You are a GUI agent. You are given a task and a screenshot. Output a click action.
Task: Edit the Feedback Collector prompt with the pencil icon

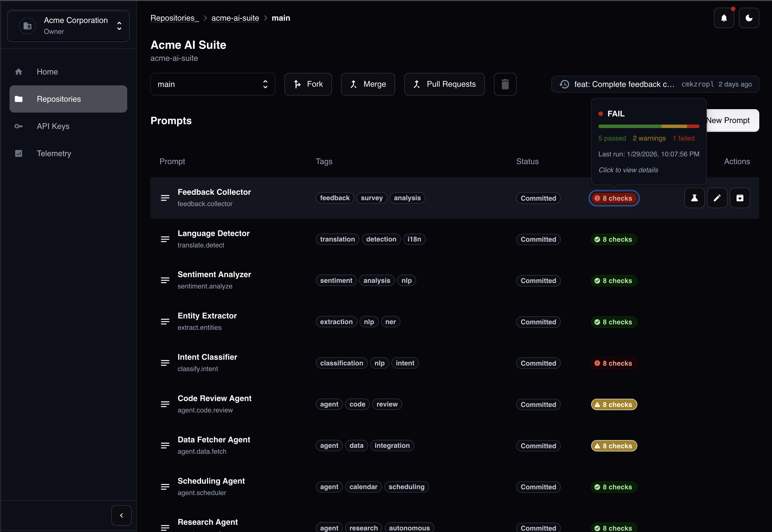tap(717, 198)
